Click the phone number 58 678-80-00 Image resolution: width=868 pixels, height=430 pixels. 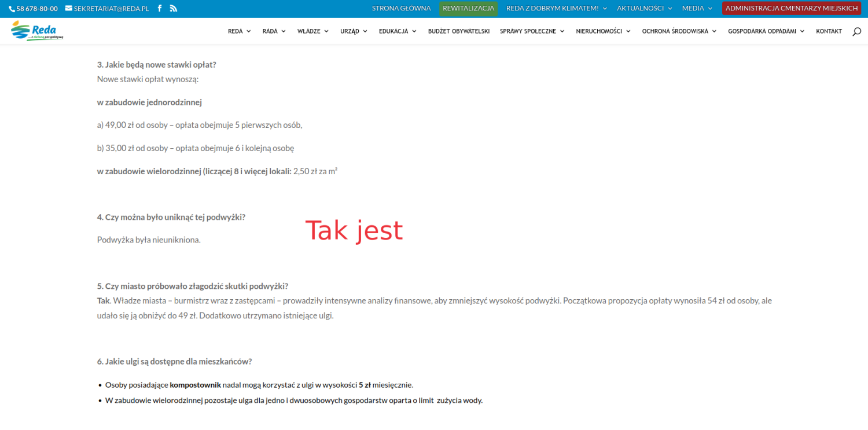34,9
